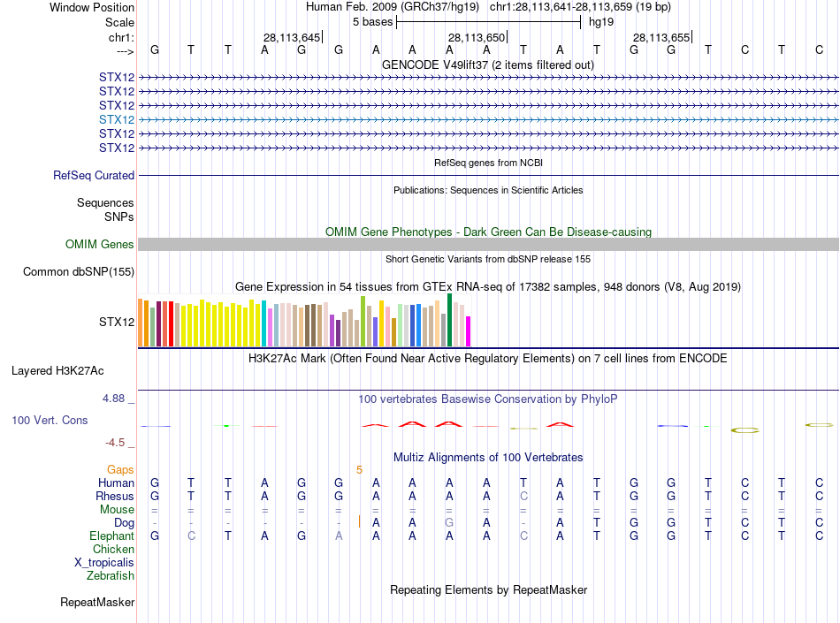The height and width of the screenshot is (623, 840).
Task: Click the magenta GTEx expression bar
Action: 469,331
